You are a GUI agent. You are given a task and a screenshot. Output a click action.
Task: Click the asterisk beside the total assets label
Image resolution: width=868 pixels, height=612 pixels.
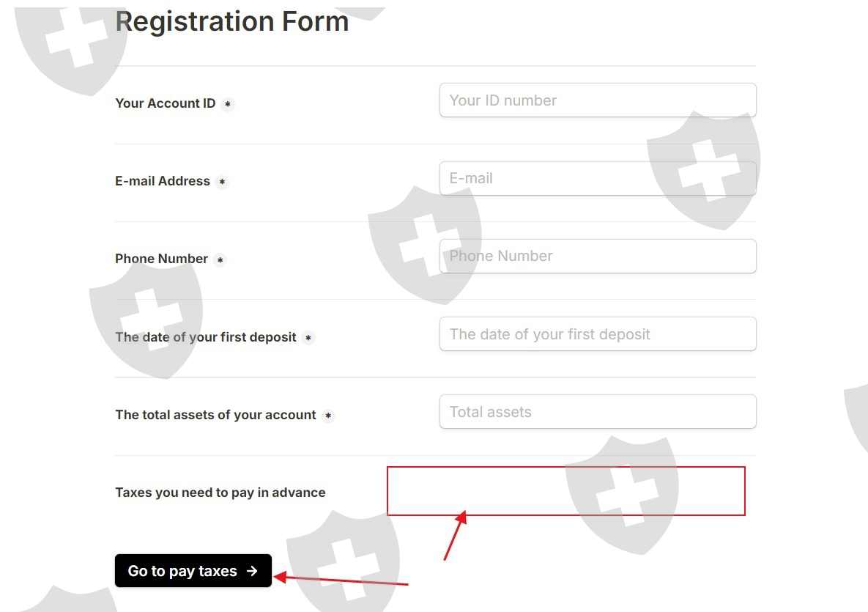328,416
